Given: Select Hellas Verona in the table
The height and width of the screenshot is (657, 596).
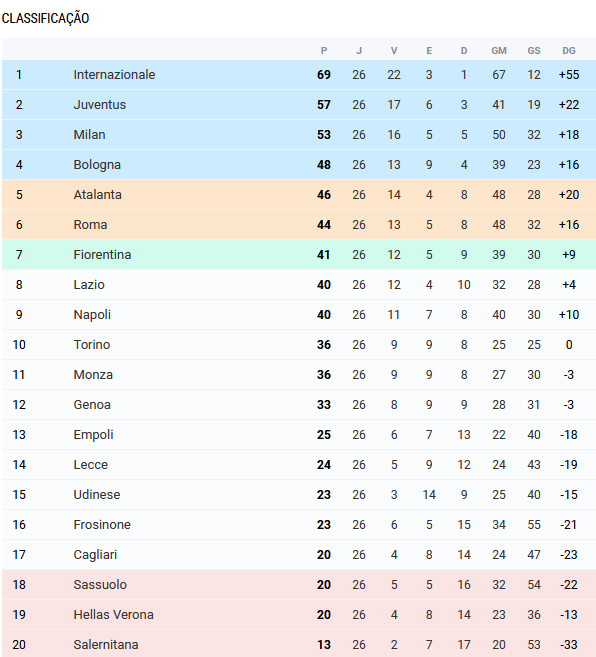Looking at the screenshot, I should (114, 615).
